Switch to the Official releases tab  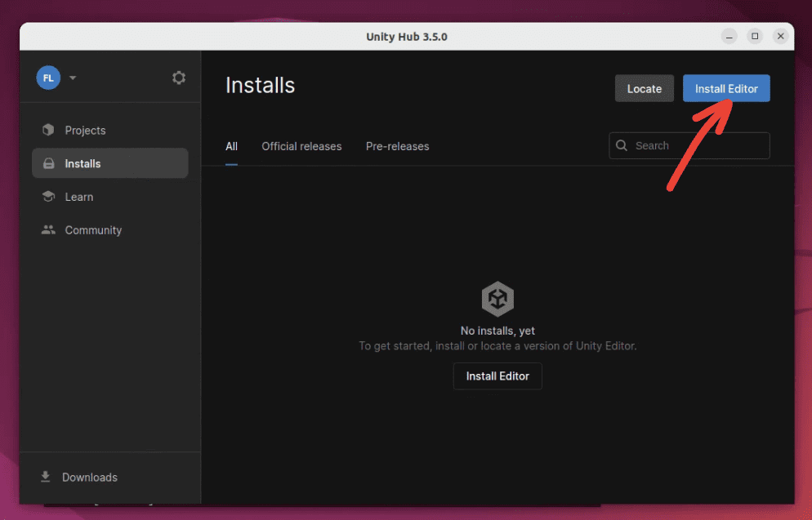coord(301,146)
